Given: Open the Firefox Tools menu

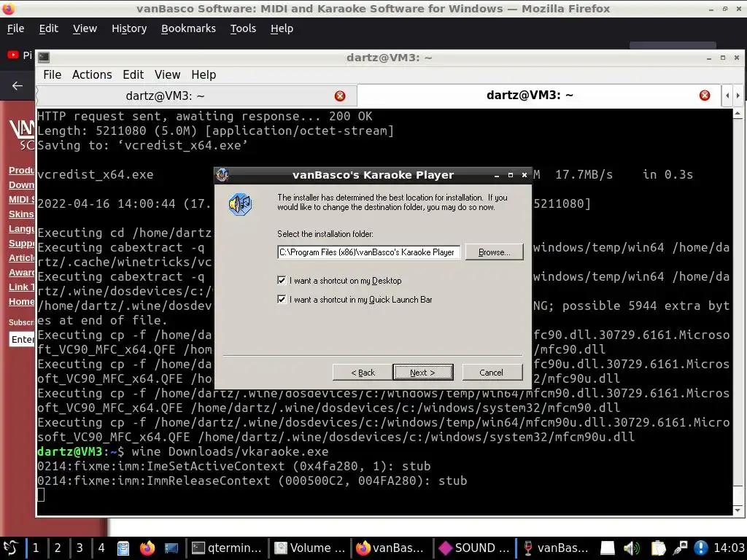Looking at the screenshot, I should tap(243, 28).
